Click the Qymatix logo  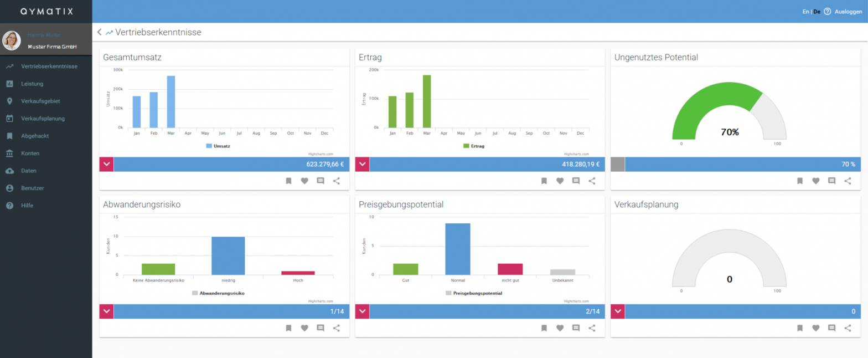(46, 11)
